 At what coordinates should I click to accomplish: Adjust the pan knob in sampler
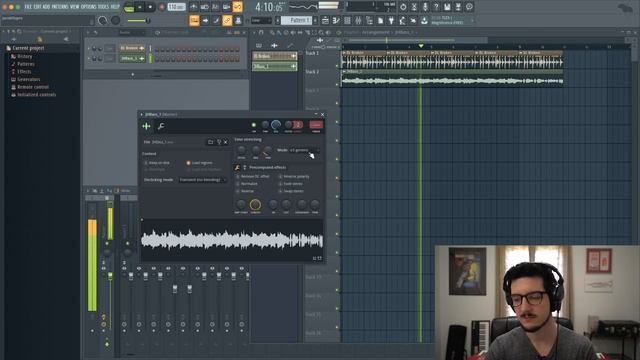(265, 125)
